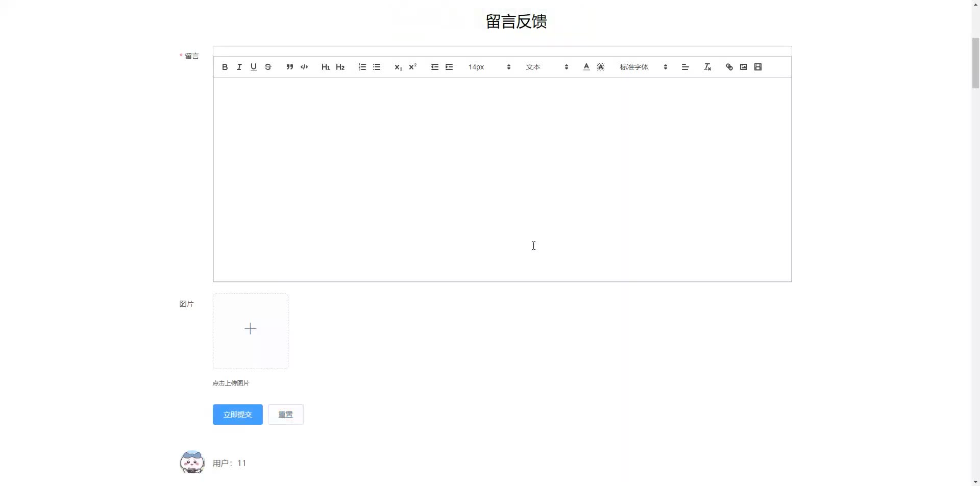Toggle the bullet list formatting

point(376,66)
